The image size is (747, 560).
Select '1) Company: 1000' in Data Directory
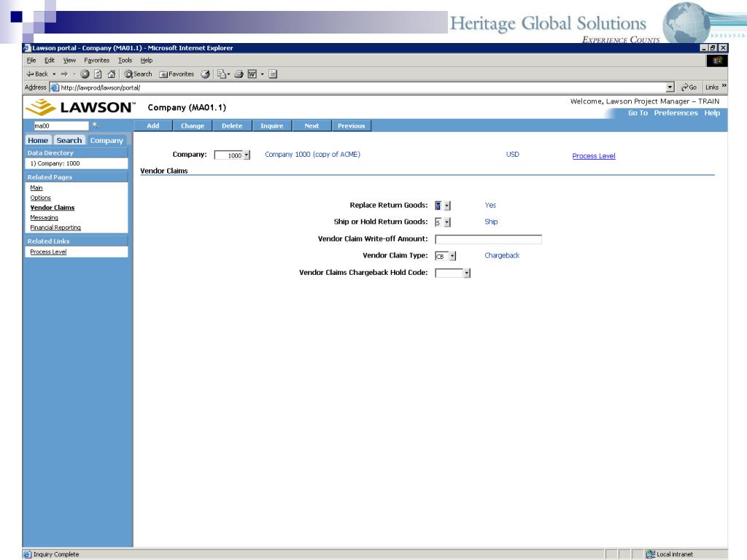55,163
